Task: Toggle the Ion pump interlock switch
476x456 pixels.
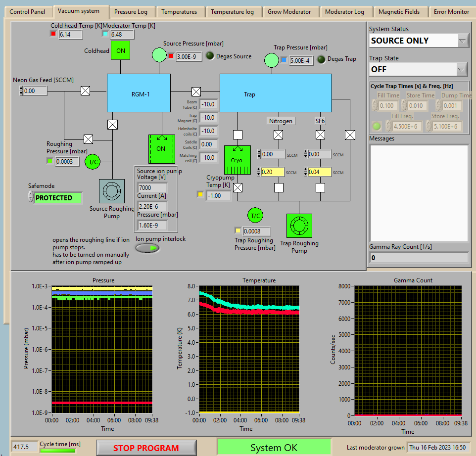Action: pos(147,248)
